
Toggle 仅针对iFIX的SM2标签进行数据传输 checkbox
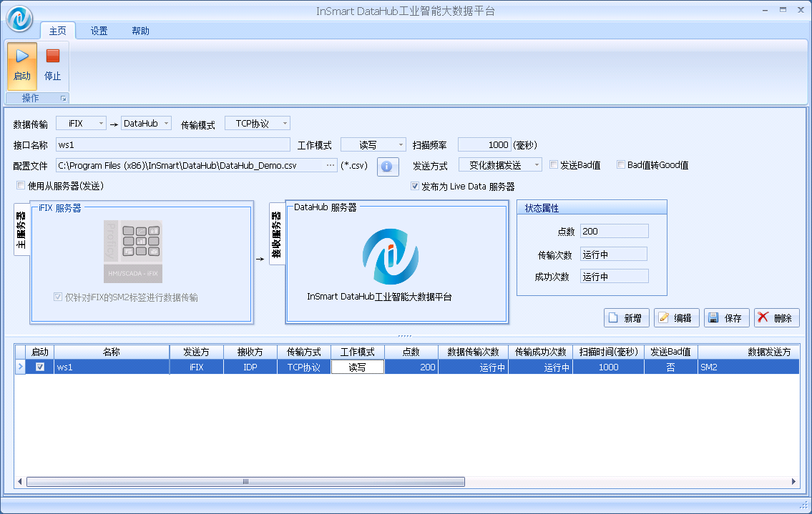coord(58,297)
